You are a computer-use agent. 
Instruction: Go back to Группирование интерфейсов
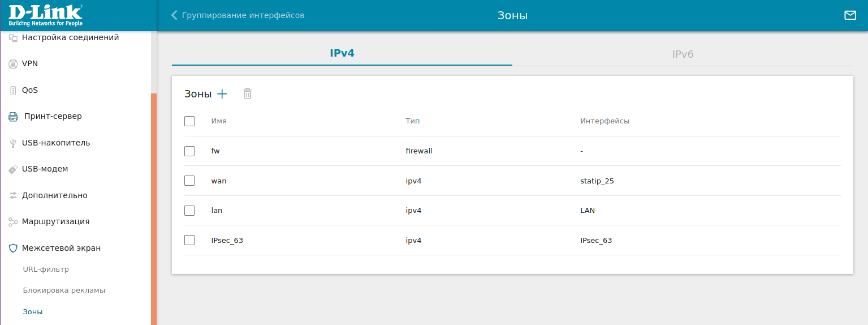point(237,15)
